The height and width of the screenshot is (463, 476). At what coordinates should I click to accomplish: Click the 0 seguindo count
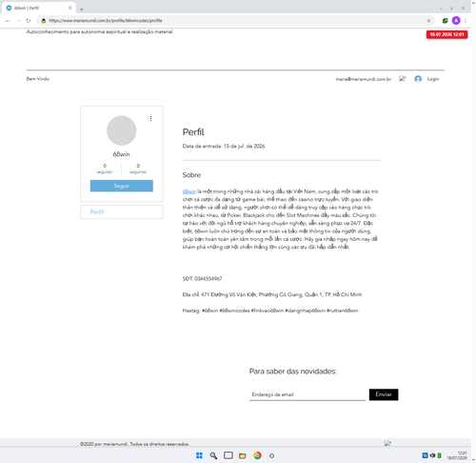point(138,169)
